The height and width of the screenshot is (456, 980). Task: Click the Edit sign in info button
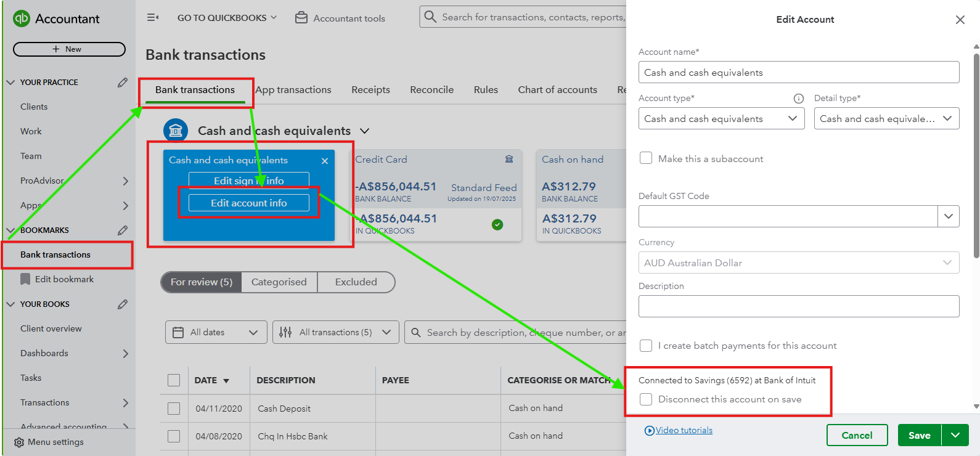coord(249,181)
